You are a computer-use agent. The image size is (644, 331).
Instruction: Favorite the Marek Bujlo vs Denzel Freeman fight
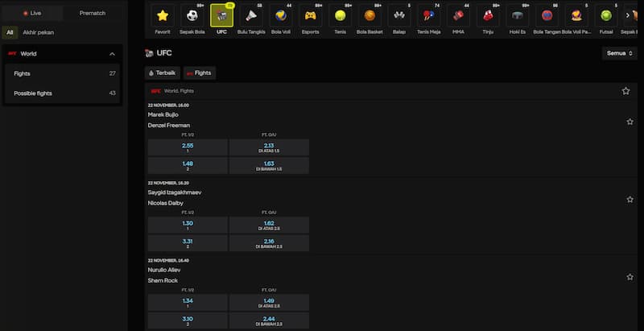pos(630,122)
